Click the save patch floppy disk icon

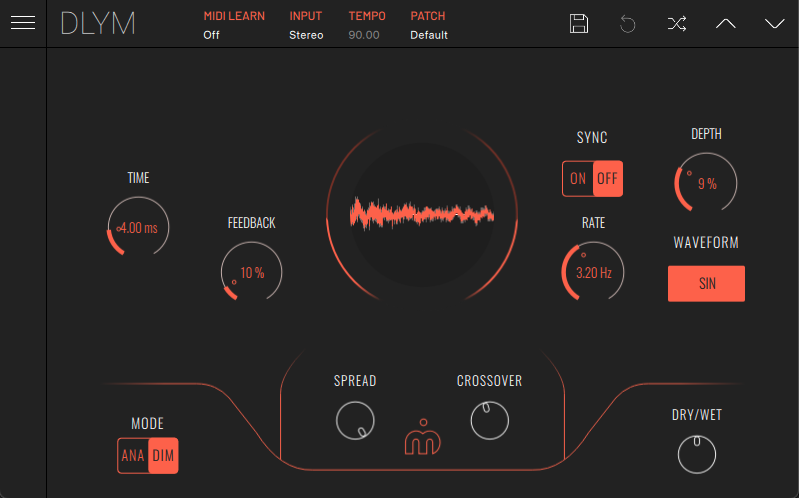578,24
